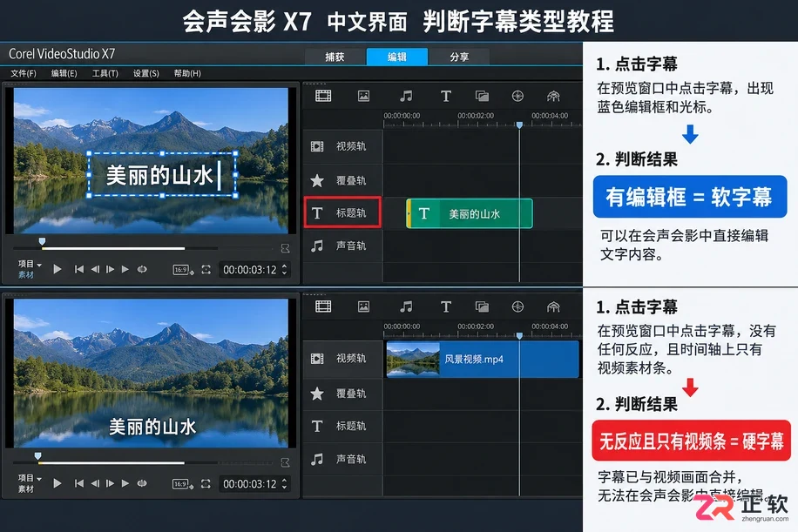The image size is (798, 532).
Task: Select the 声音轨 track header in 软字幕 example
Action: tap(342, 246)
